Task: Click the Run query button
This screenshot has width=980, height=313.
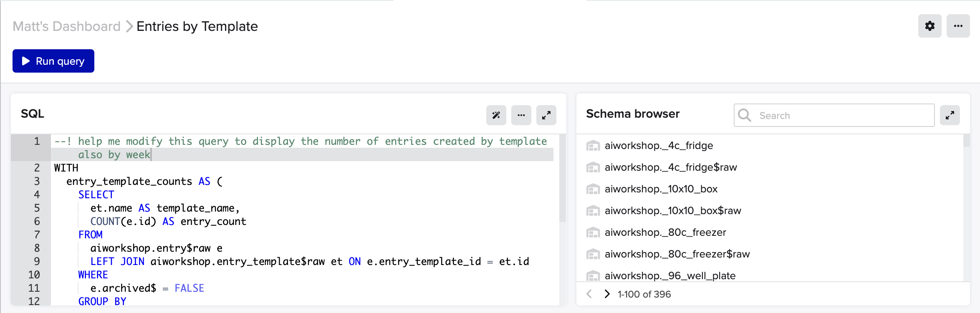Action: (53, 61)
